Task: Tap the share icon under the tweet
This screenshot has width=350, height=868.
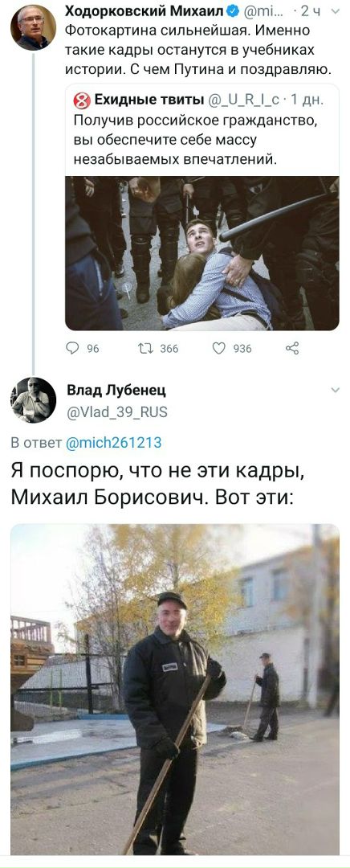Action: point(292,348)
